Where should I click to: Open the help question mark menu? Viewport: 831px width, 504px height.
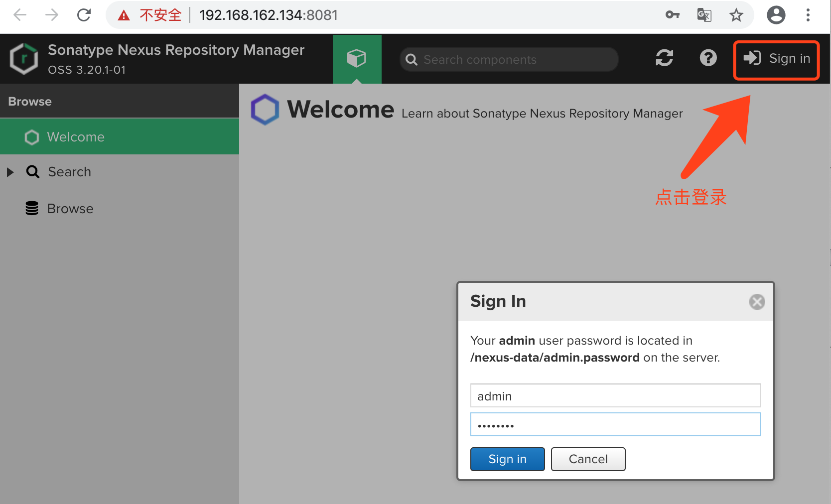click(x=708, y=58)
